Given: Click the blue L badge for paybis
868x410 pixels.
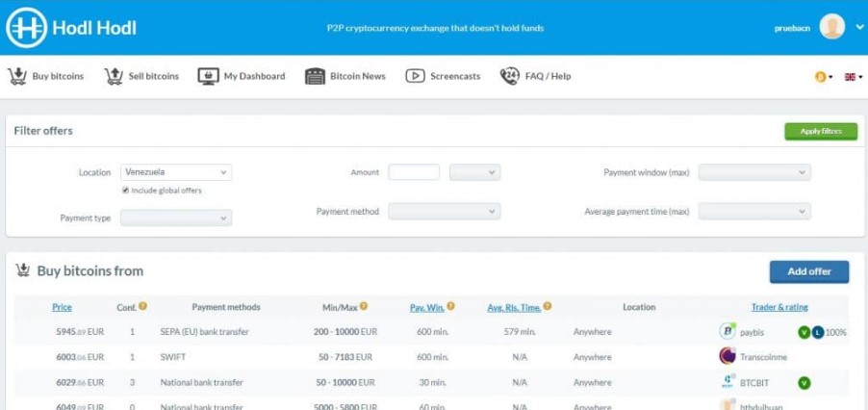Looking at the screenshot, I should (x=818, y=333).
